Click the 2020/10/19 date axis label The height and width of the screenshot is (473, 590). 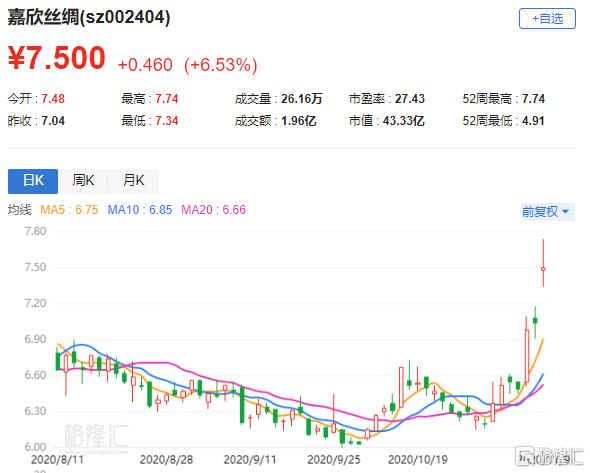418,460
